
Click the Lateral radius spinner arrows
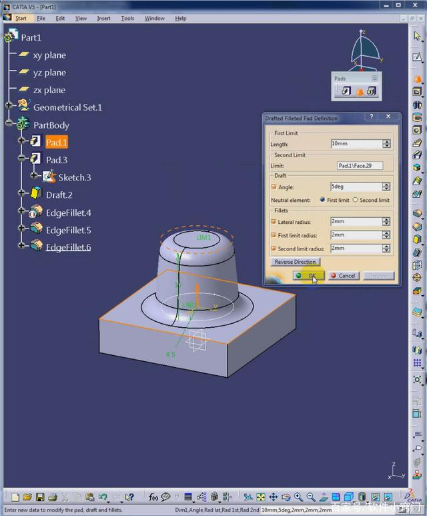(386, 221)
